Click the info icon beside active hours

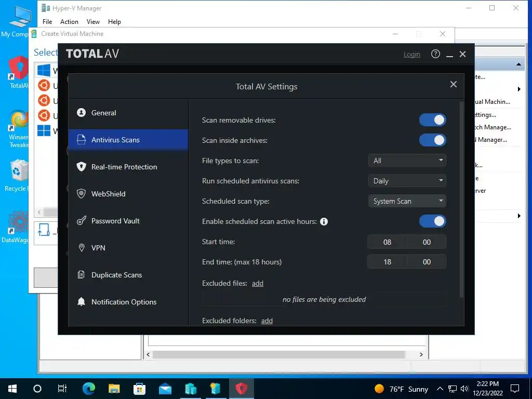[x=324, y=221]
